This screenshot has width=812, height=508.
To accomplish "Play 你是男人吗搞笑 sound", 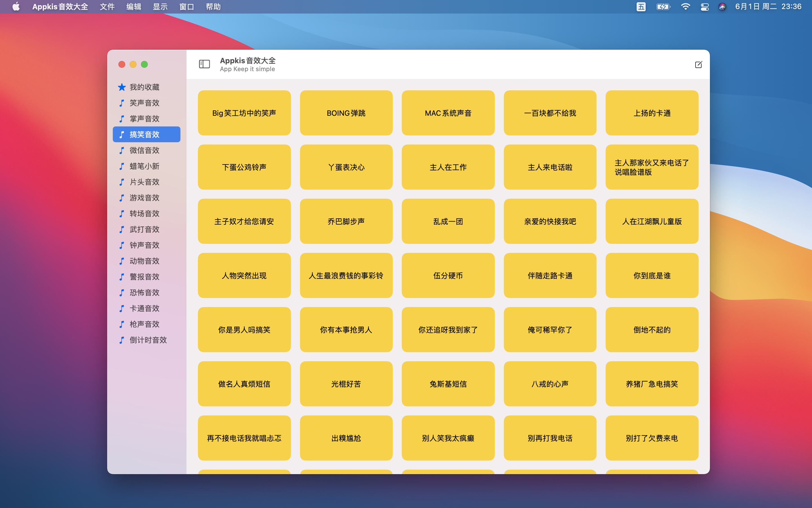I will [244, 330].
